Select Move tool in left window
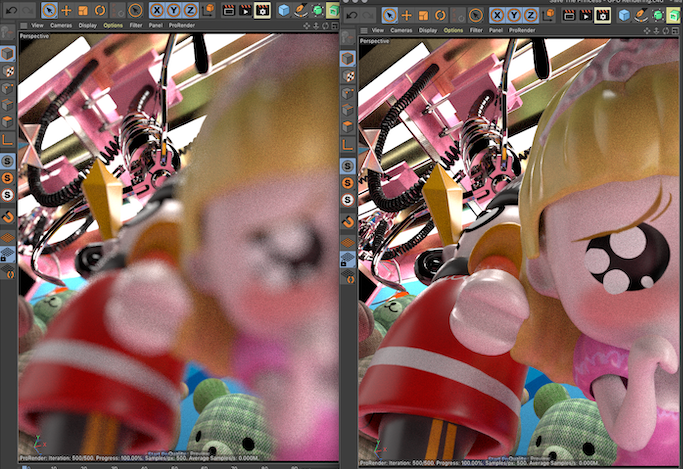The height and width of the screenshot is (469, 683). 66,10
